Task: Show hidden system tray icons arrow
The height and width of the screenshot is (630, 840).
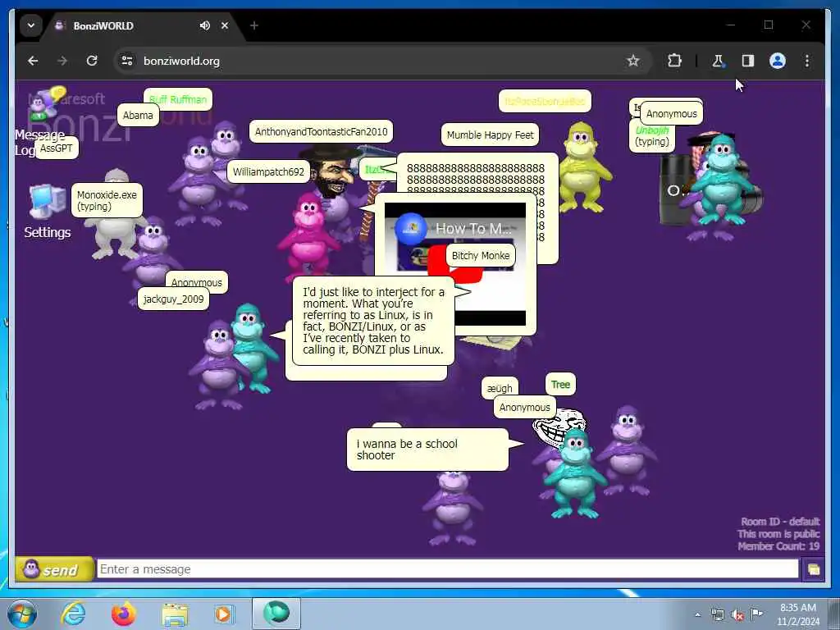Action: click(x=697, y=615)
